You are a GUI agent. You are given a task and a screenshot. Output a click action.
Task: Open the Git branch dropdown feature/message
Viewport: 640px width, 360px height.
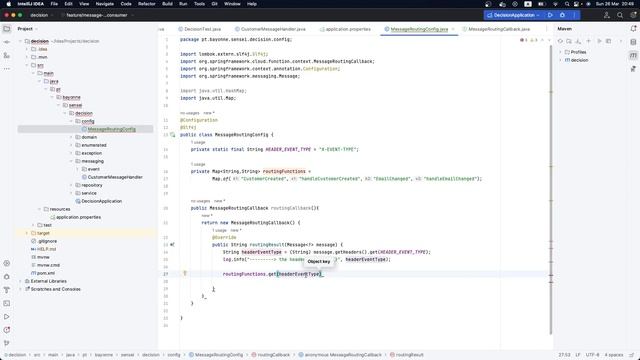point(97,15)
